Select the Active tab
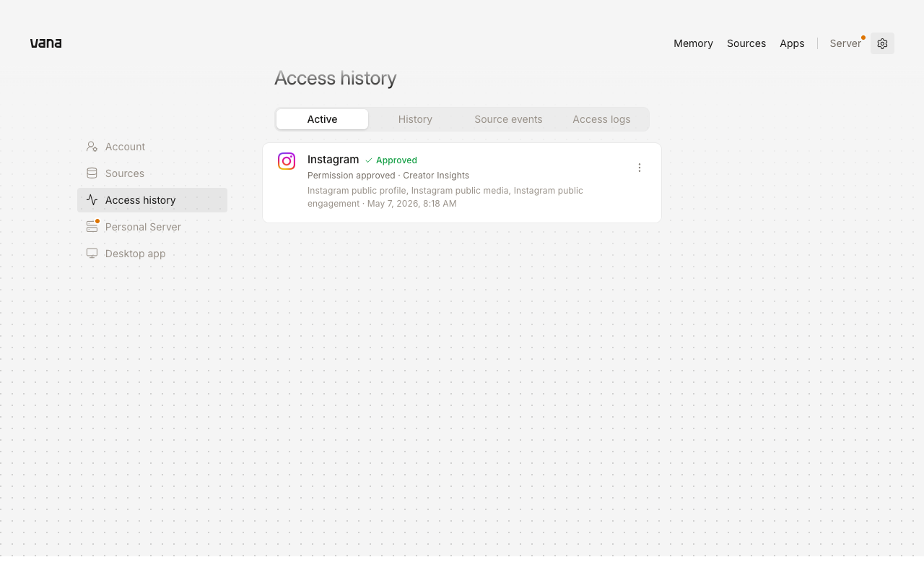The height and width of the screenshot is (578, 924). (x=322, y=119)
